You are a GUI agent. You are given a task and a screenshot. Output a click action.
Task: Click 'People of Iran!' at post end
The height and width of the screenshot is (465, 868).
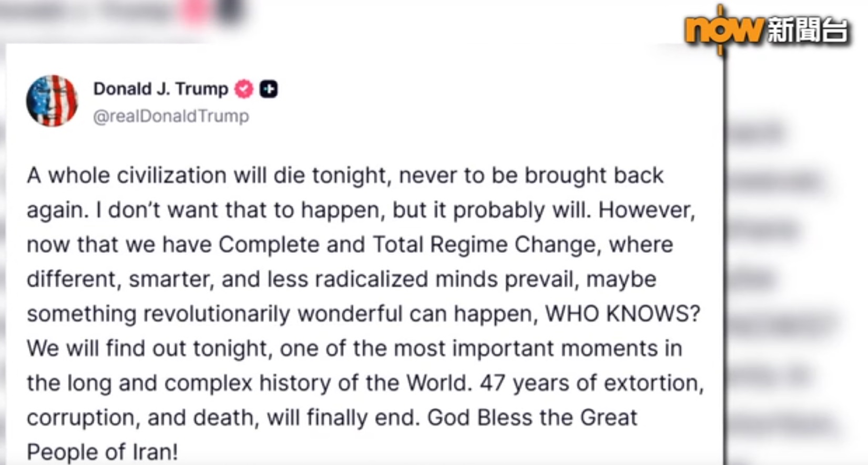point(103,452)
